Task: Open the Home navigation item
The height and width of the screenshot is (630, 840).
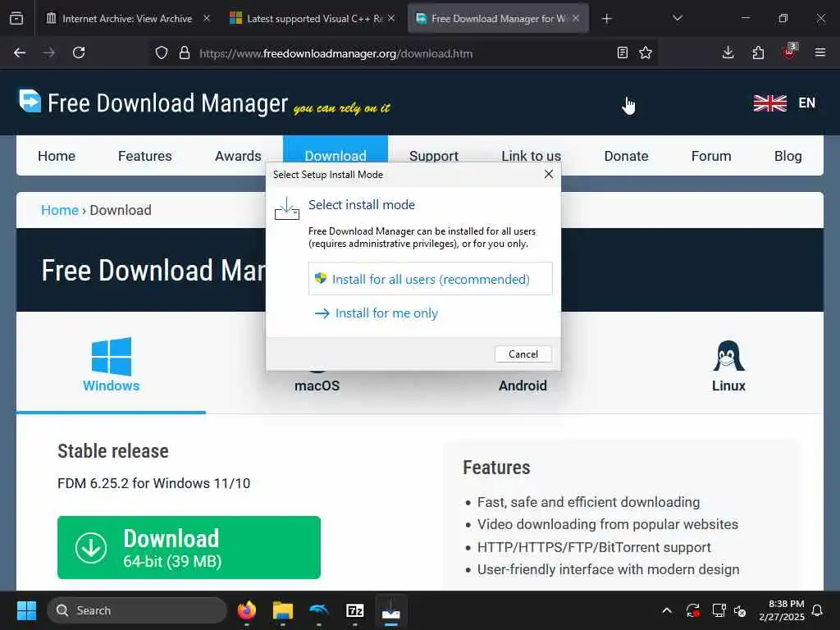Action: click(x=57, y=156)
